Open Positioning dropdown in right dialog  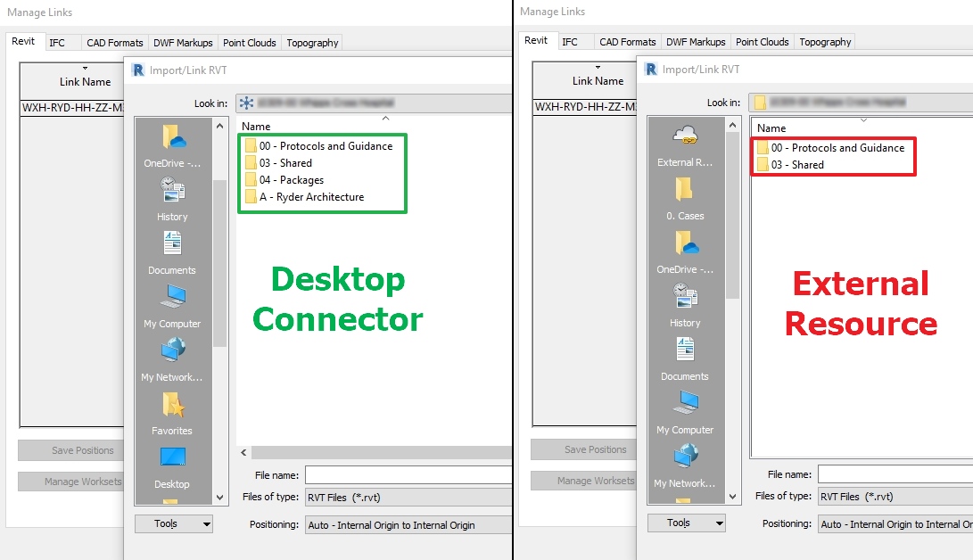[895, 524]
